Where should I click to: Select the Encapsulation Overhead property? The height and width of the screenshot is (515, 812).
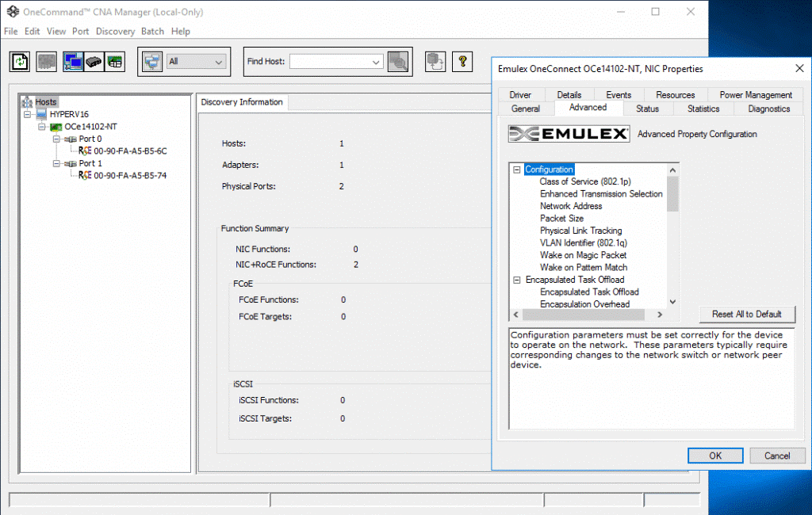pos(584,304)
